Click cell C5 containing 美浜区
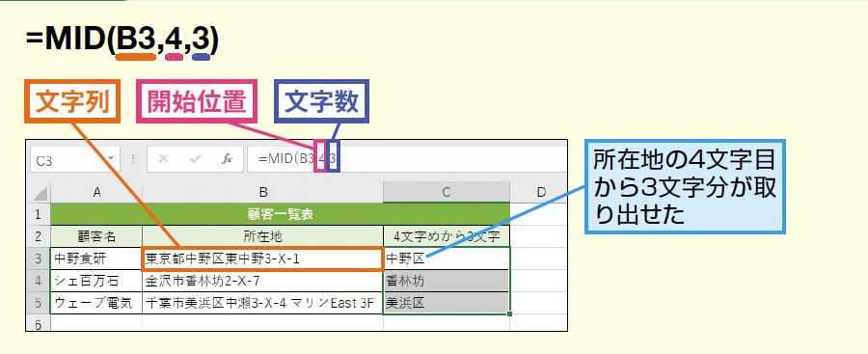 [447, 303]
